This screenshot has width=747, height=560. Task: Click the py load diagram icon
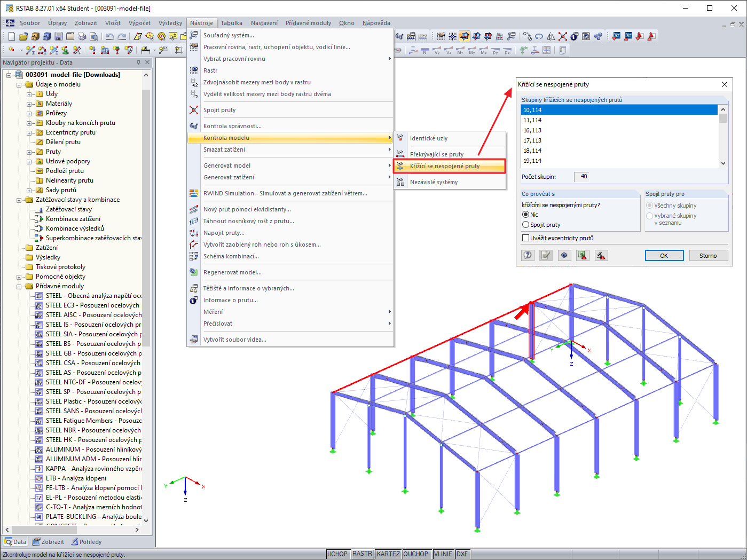pyautogui.click(x=496, y=50)
